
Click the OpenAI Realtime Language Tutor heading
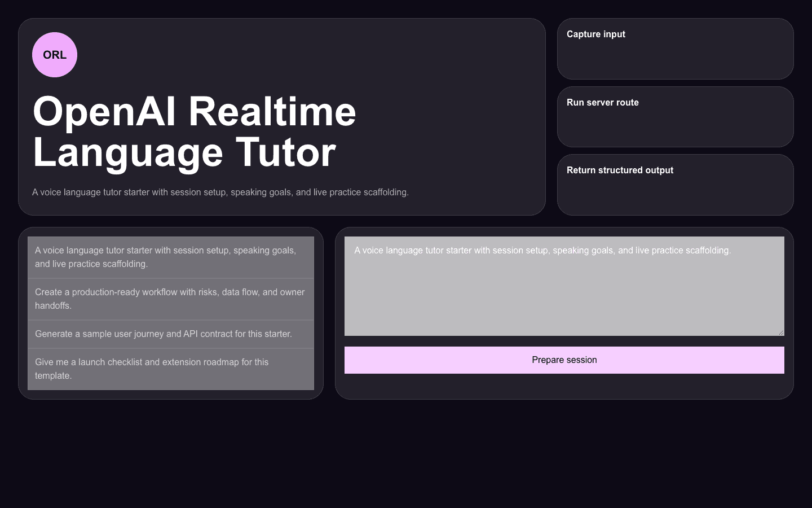tap(195, 132)
